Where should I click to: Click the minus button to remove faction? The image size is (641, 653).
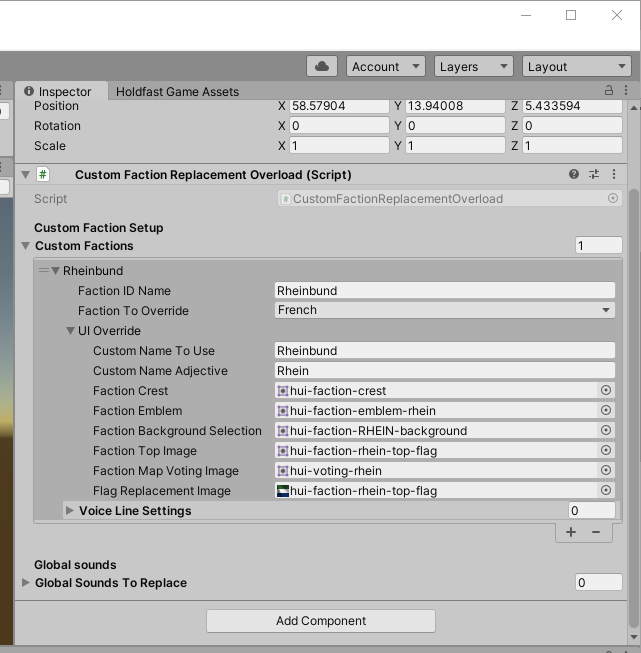[x=596, y=532]
